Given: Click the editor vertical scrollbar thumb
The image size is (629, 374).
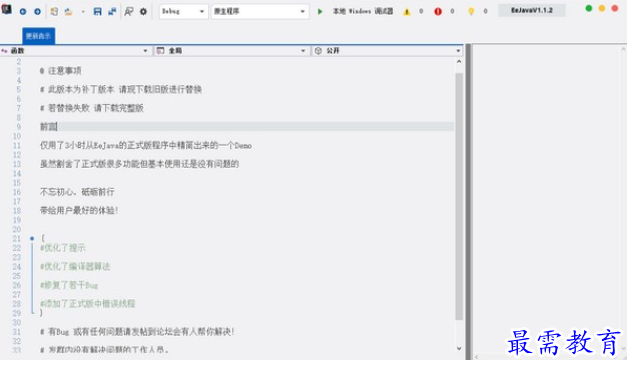Looking at the screenshot, I should pyautogui.click(x=459, y=196).
